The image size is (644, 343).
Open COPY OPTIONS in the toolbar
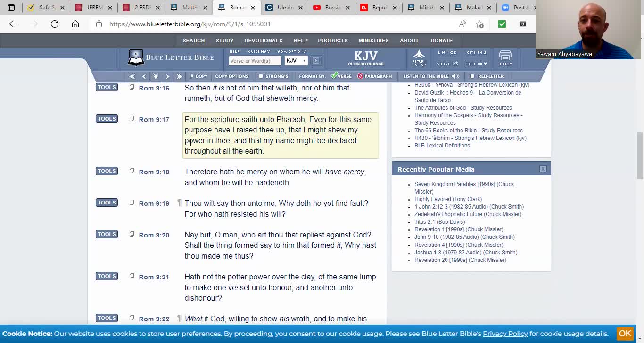click(x=231, y=76)
